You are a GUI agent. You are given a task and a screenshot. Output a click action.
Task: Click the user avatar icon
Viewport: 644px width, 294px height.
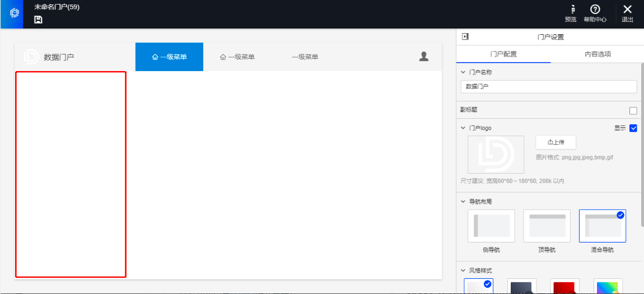(x=424, y=56)
